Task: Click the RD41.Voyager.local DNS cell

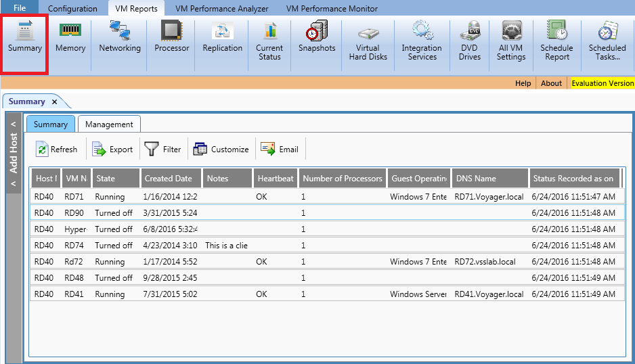Action: click(489, 294)
